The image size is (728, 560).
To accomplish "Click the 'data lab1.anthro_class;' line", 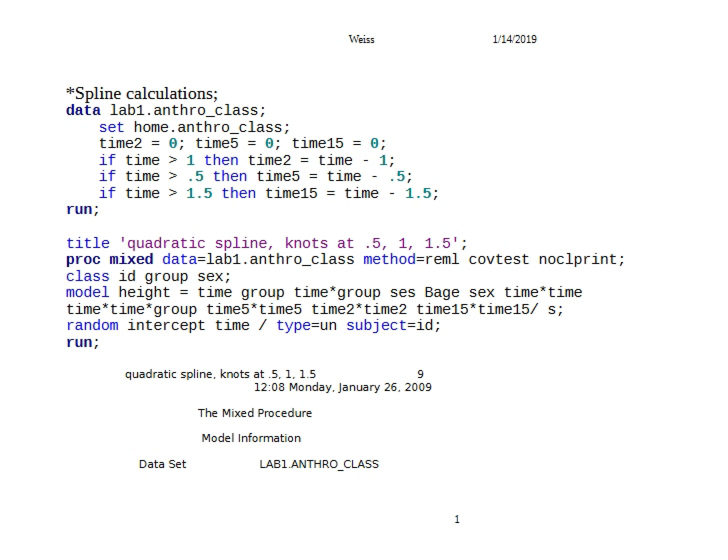I will pos(166,110).
